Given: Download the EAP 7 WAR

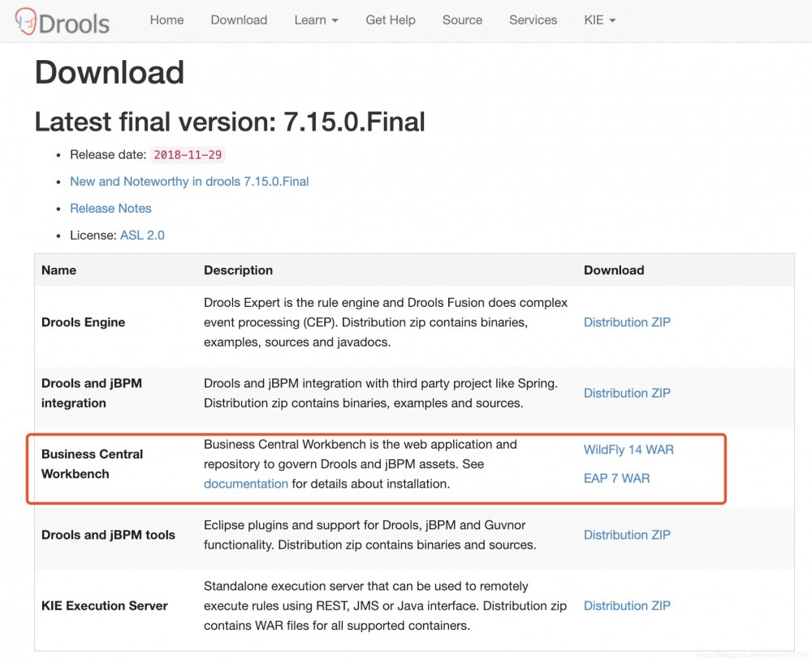Looking at the screenshot, I should (x=616, y=478).
